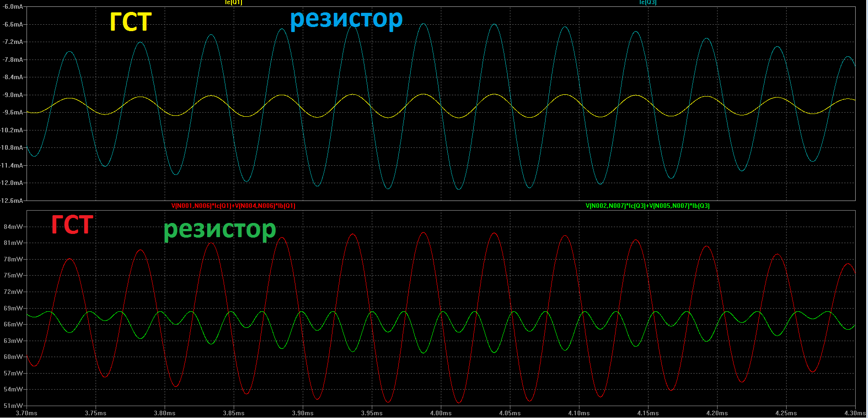Click the green V(N002,N007)*Ic(Q3)+V(N005,N007)*Ib(Q3) trace label
Image resolution: width=868 pixels, height=418 pixels.
click(648, 206)
